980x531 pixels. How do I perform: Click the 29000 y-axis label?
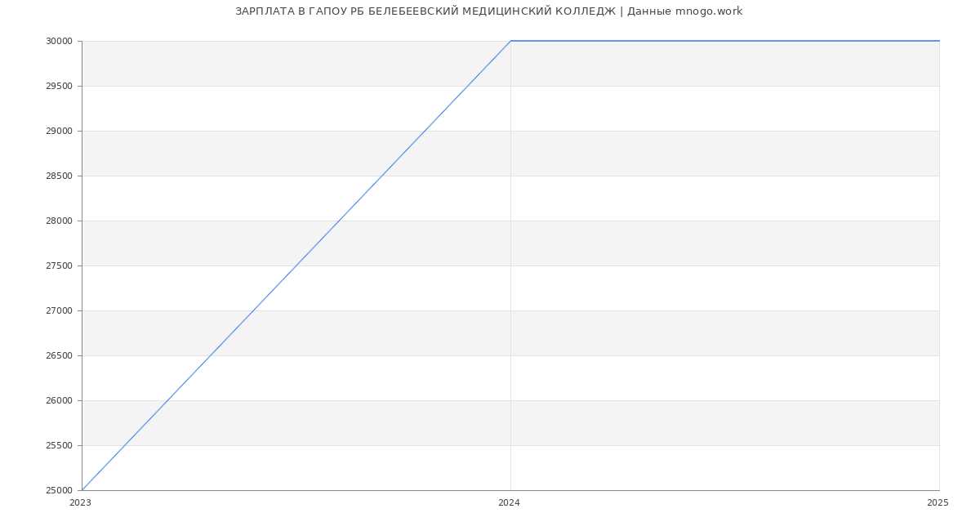point(59,132)
